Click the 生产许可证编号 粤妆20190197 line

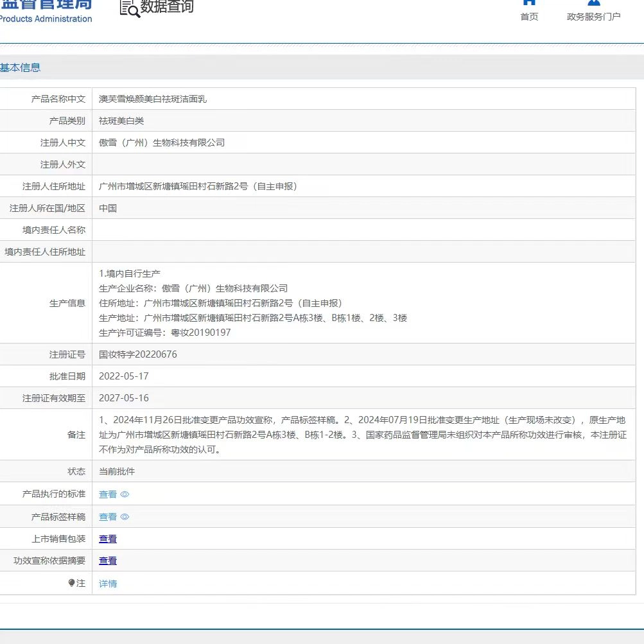165,333
